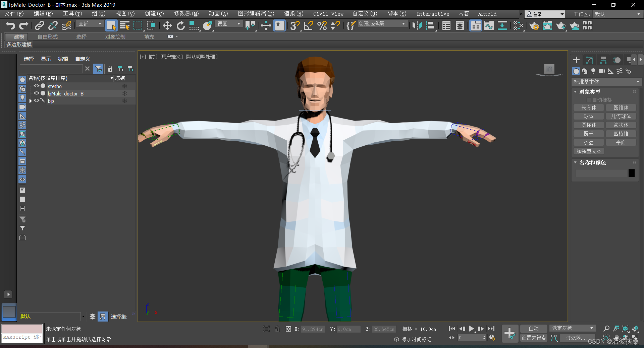The image size is (644, 348).
Task: Select the Link tool icon
Action: click(x=40, y=25)
